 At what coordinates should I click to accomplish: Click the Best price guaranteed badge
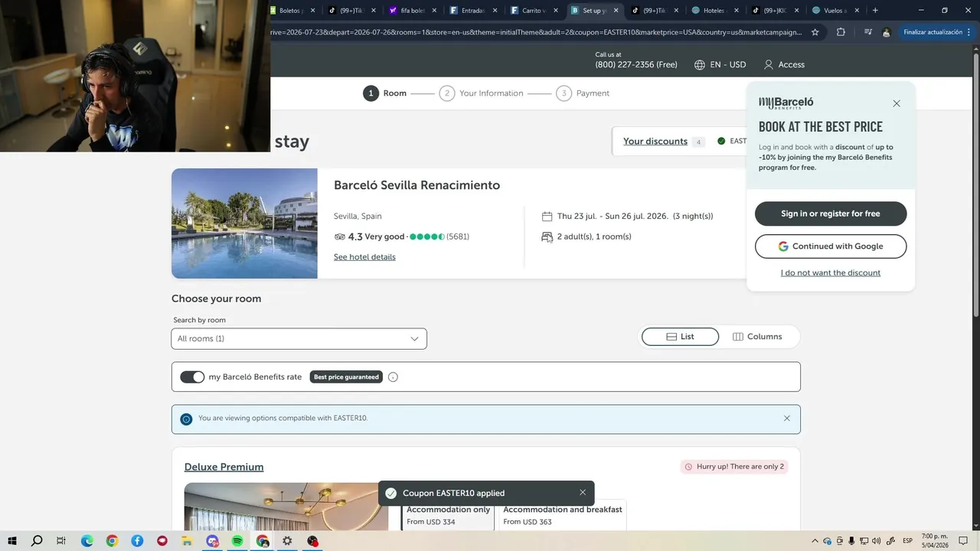coord(346,377)
